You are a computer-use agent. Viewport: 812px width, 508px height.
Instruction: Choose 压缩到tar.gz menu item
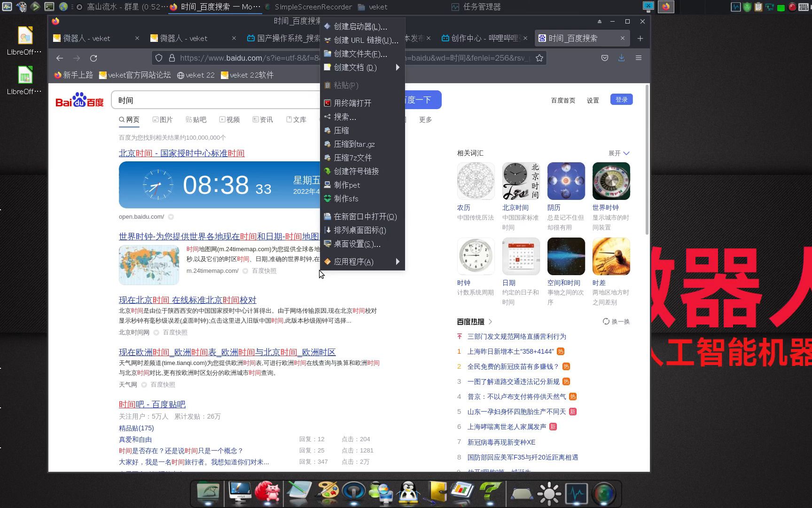point(362,144)
